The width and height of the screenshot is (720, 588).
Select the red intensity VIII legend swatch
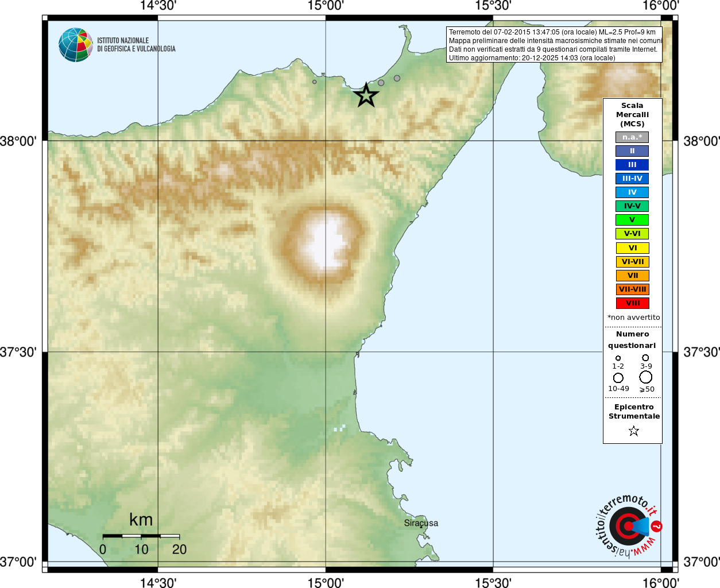(632, 303)
